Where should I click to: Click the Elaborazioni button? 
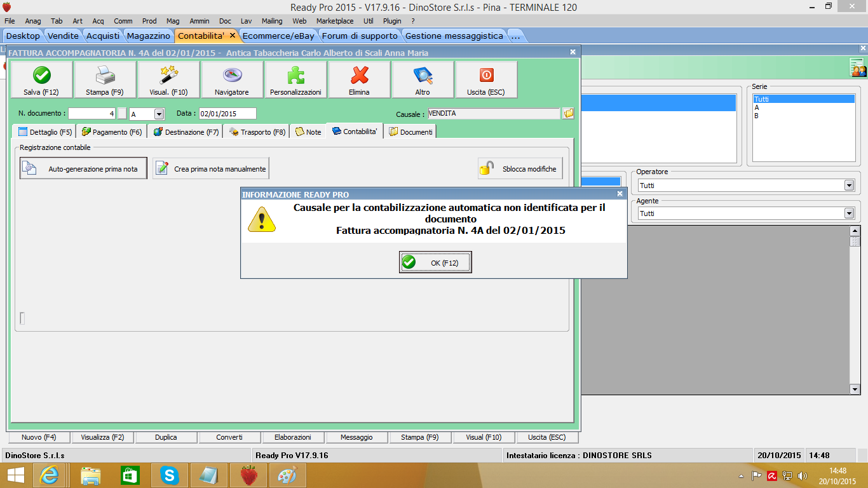point(293,437)
